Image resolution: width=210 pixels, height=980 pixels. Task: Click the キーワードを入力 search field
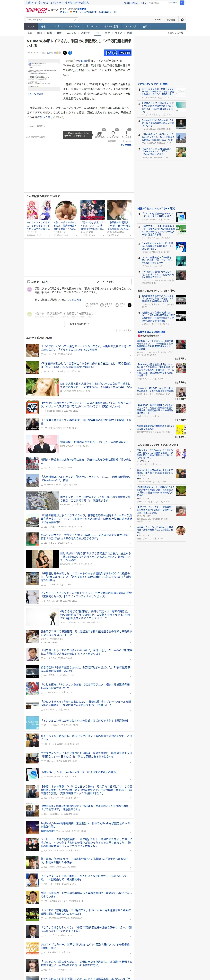(49, 20)
